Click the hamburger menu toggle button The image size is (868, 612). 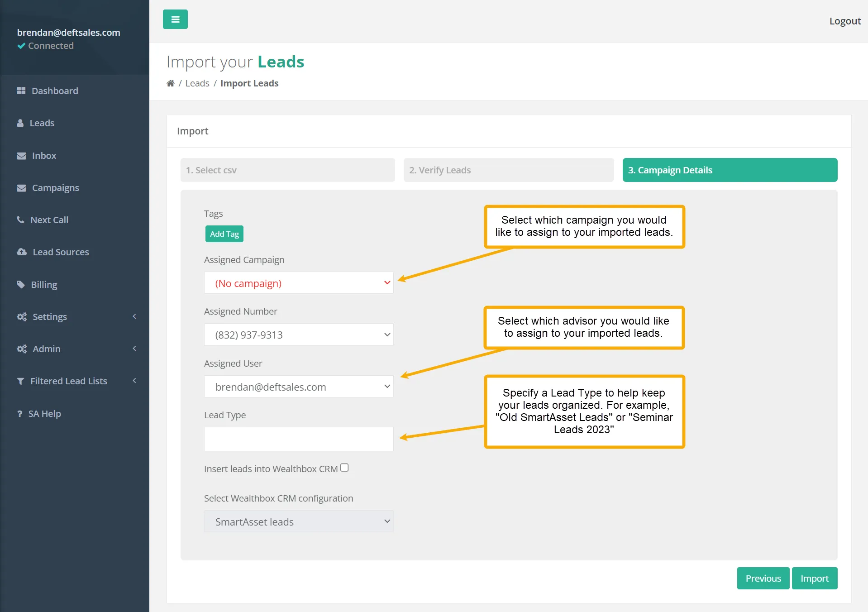(x=175, y=19)
